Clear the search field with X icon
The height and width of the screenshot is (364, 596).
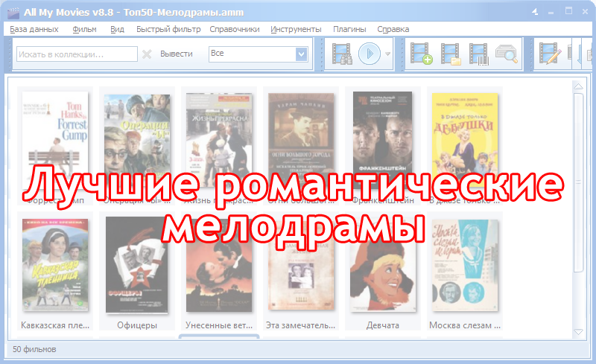147,54
